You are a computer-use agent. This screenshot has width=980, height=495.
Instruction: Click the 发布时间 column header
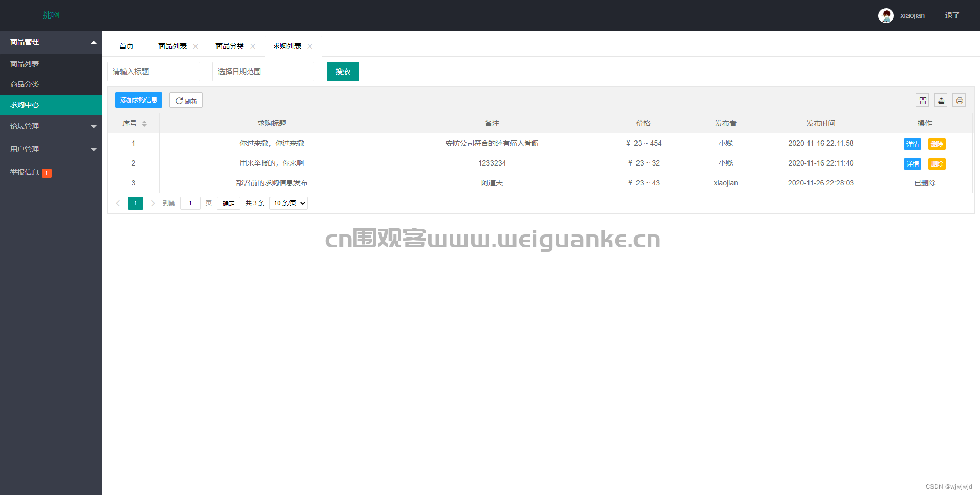pos(821,123)
